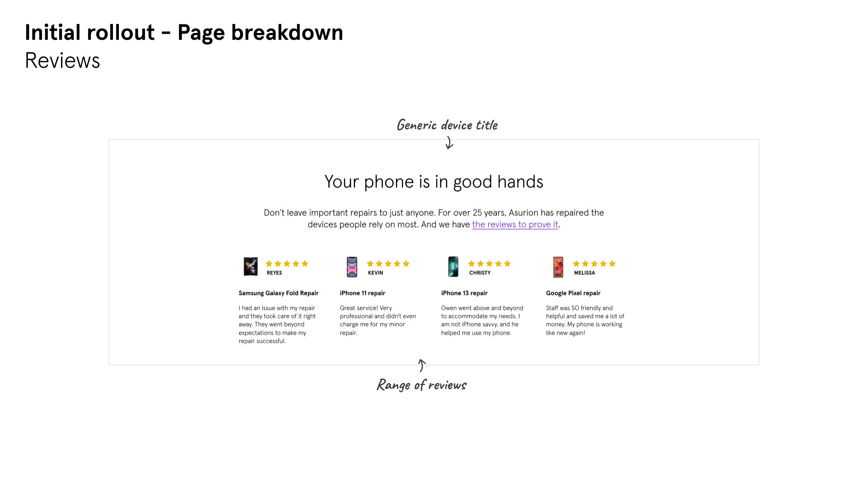Click Christy's five-star rating
This screenshot has height=488, width=868.
(x=489, y=263)
